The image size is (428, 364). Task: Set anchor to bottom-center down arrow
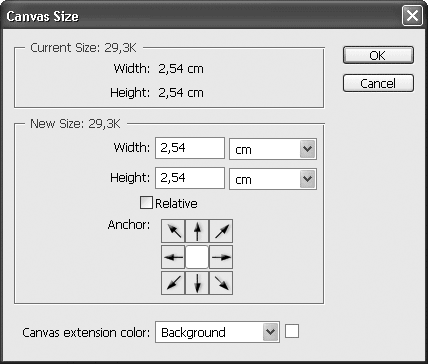(x=197, y=283)
